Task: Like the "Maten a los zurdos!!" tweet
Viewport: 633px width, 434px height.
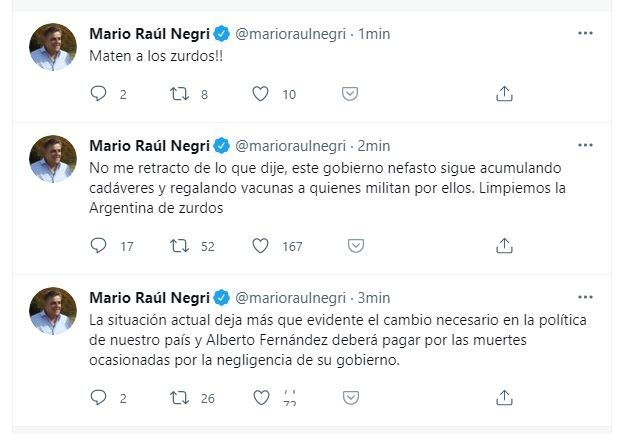Action: point(260,94)
